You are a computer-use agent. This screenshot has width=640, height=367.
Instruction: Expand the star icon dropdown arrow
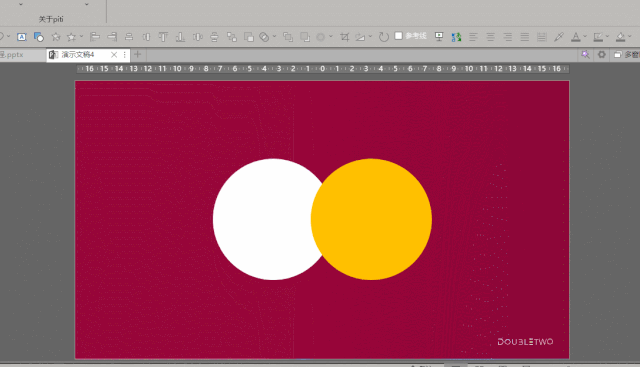81,37
